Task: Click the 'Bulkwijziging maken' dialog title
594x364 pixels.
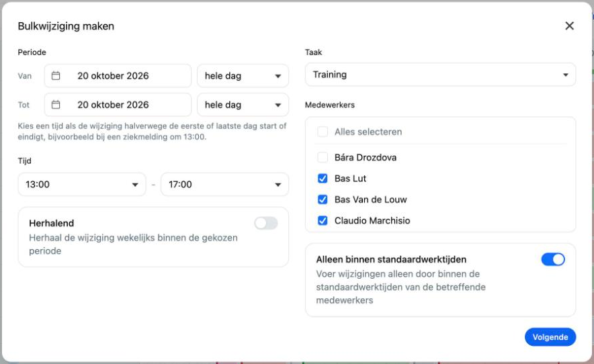Action: [66, 26]
